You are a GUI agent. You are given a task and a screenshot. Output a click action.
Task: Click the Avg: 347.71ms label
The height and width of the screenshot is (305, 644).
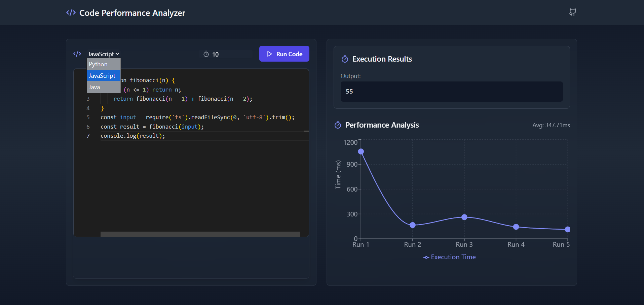551,125
